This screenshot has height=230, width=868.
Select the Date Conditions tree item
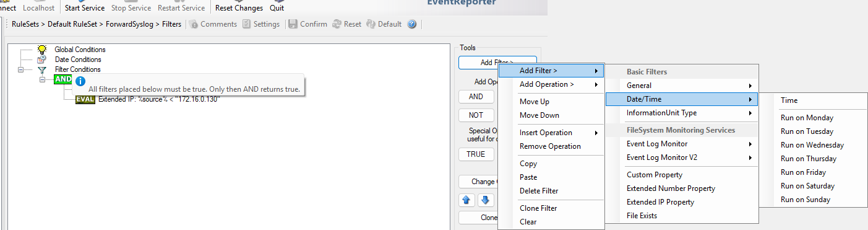click(78, 60)
